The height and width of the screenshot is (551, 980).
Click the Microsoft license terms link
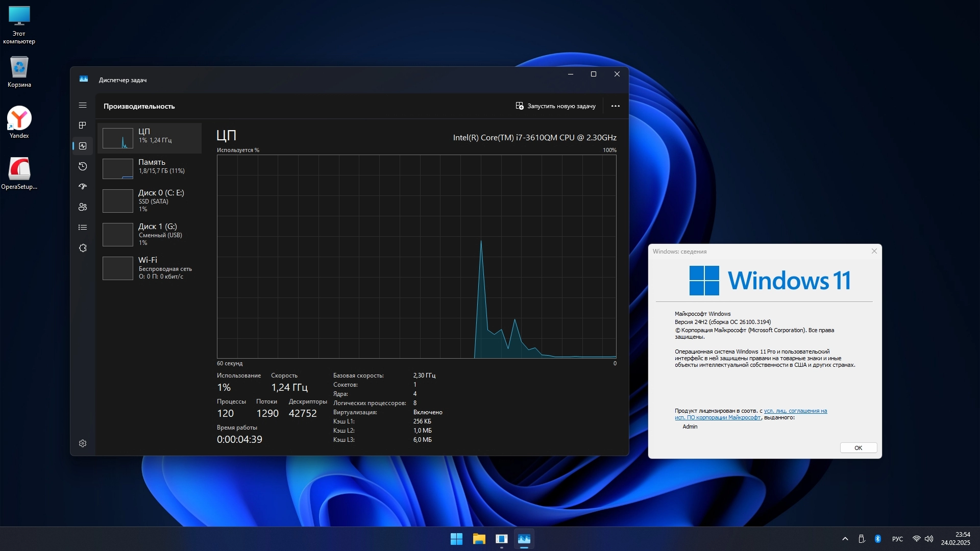click(x=795, y=411)
